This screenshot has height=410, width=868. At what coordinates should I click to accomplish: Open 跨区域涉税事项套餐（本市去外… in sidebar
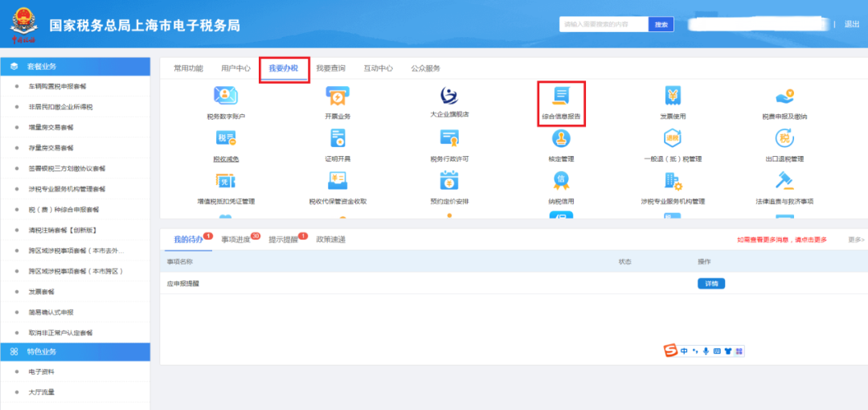click(76, 251)
